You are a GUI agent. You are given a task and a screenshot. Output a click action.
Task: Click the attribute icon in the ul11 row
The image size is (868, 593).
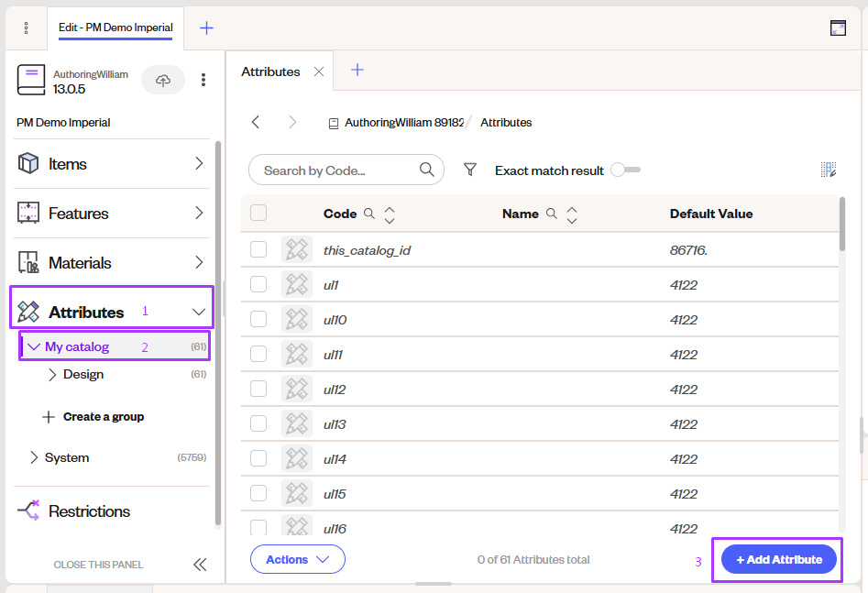click(x=297, y=355)
